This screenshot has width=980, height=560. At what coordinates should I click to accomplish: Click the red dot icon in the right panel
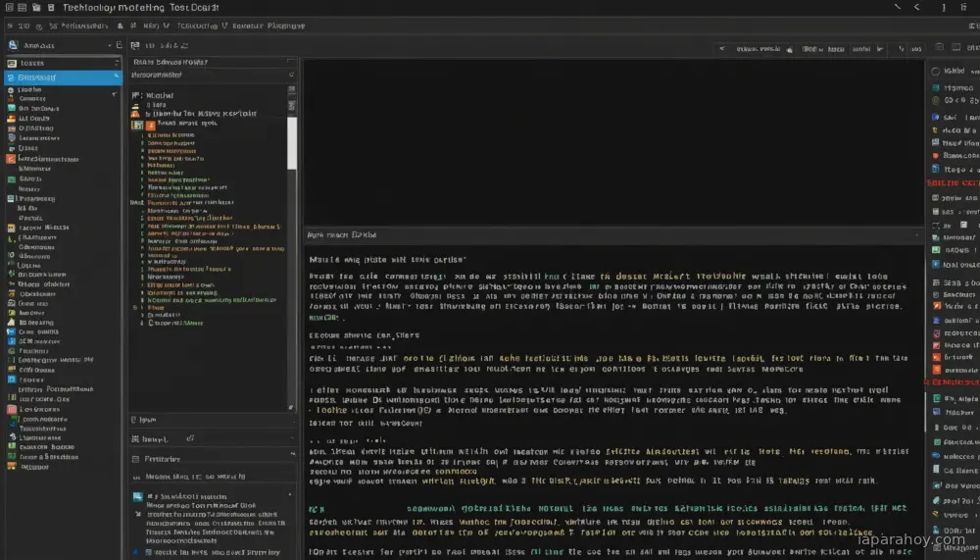click(936, 156)
